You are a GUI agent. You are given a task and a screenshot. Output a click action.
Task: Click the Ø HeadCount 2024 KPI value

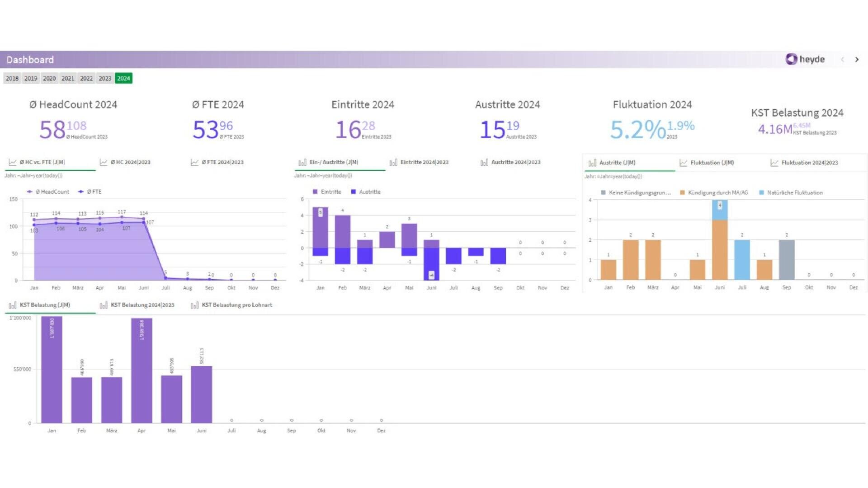pyautogui.click(x=52, y=130)
